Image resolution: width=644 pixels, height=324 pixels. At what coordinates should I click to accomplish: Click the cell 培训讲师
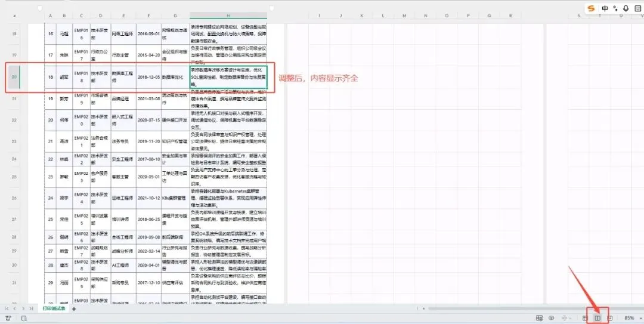click(123, 220)
